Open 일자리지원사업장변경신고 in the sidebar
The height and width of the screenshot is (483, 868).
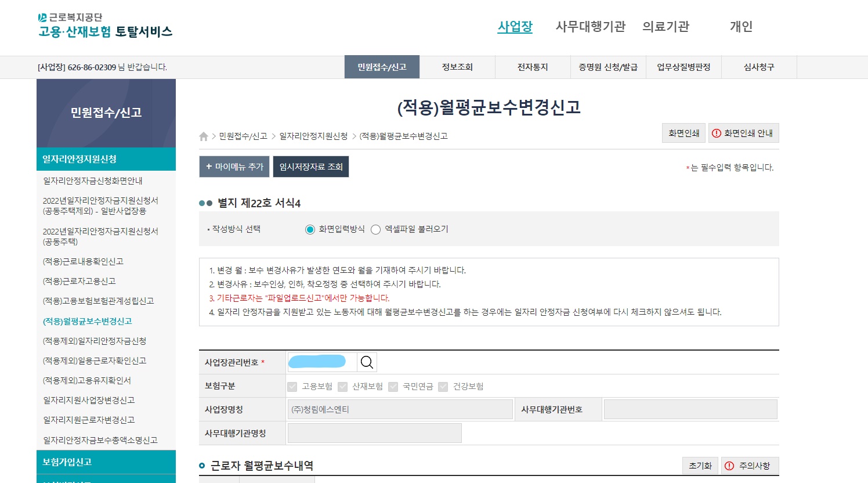(x=89, y=401)
